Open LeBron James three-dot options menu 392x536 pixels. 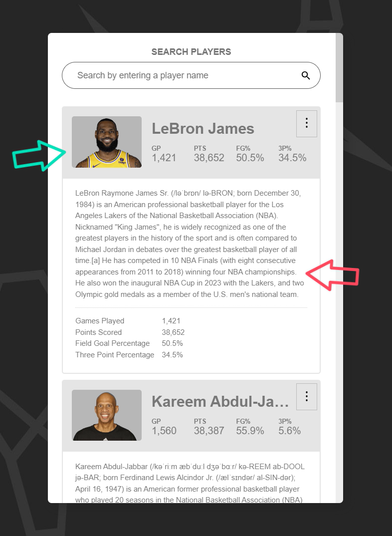(307, 123)
